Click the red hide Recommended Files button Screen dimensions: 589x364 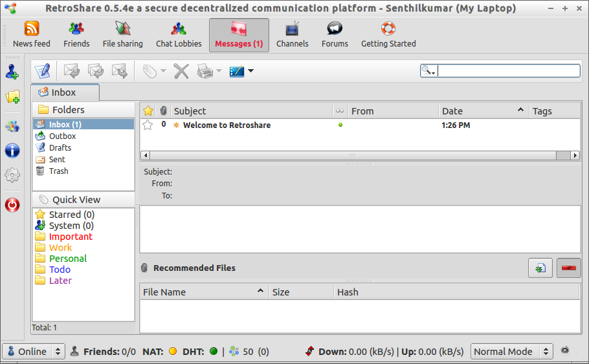pos(569,268)
